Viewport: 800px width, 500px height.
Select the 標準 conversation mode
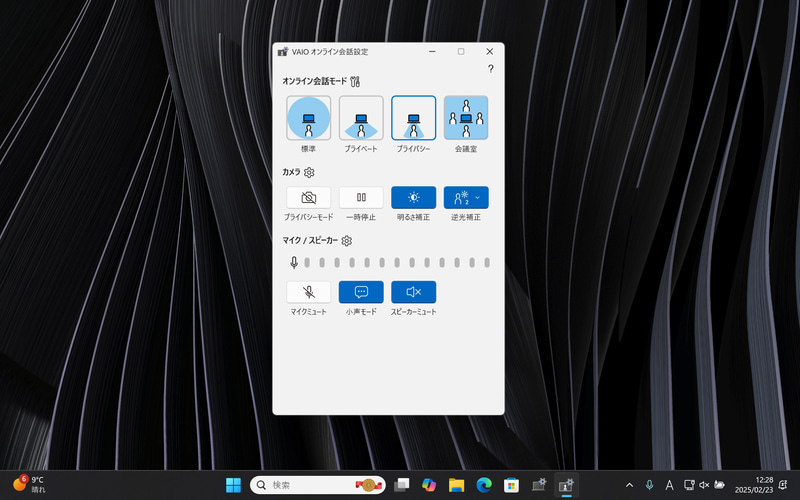(x=308, y=118)
